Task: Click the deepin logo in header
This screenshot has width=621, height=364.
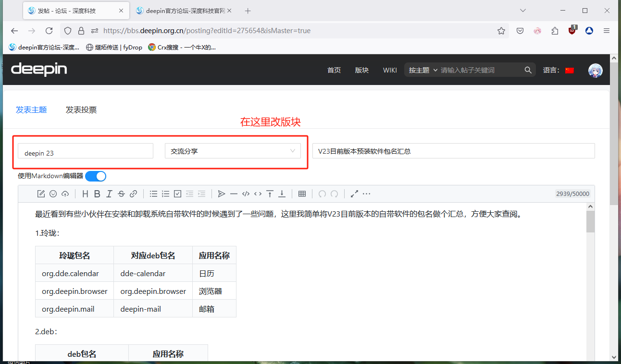Action: pos(39,69)
